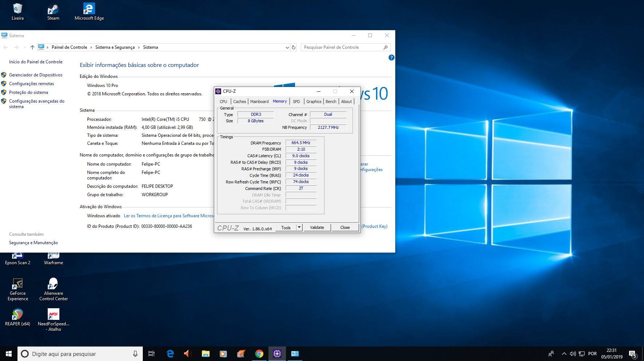Open the network icon in system tray
Image resolution: width=644 pixels, height=361 pixels.
click(x=582, y=354)
